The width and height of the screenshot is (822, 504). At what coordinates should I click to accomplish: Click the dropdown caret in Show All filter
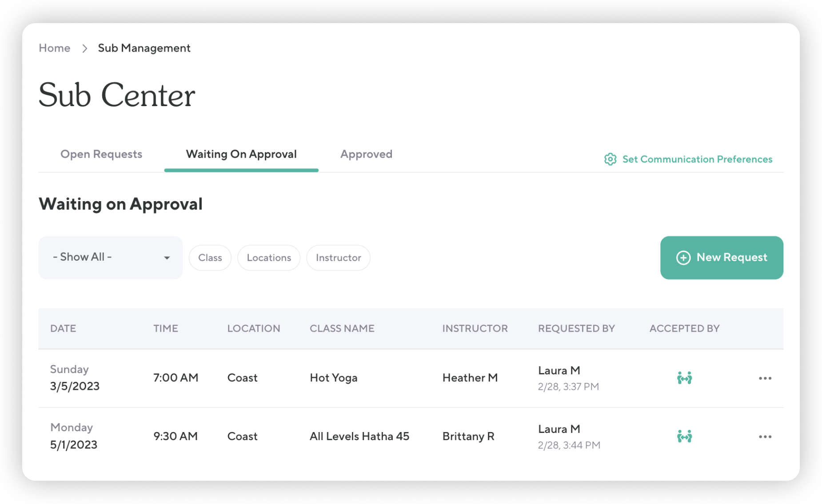(167, 258)
